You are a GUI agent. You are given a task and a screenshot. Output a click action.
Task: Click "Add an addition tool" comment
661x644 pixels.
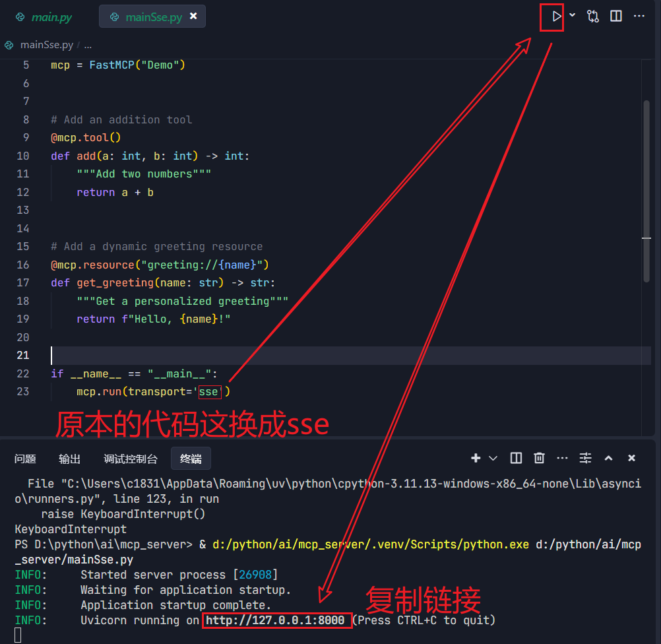click(121, 120)
